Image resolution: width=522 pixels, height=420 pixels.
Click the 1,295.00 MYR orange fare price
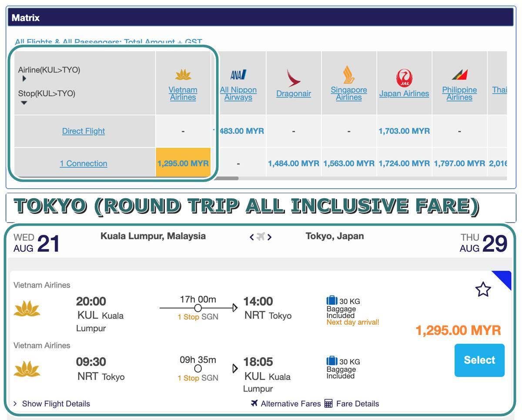pos(458,330)
